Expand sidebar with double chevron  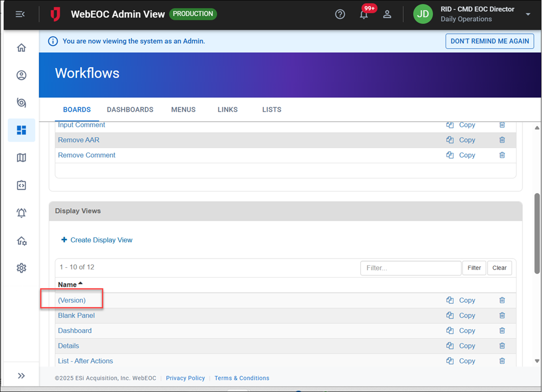[21, 376]
